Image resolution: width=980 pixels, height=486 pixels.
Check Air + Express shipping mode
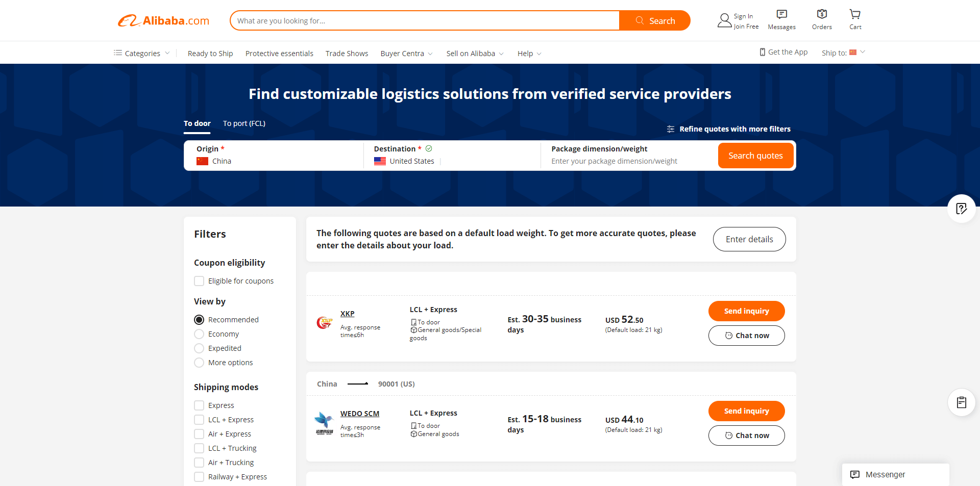pos(199,434)
